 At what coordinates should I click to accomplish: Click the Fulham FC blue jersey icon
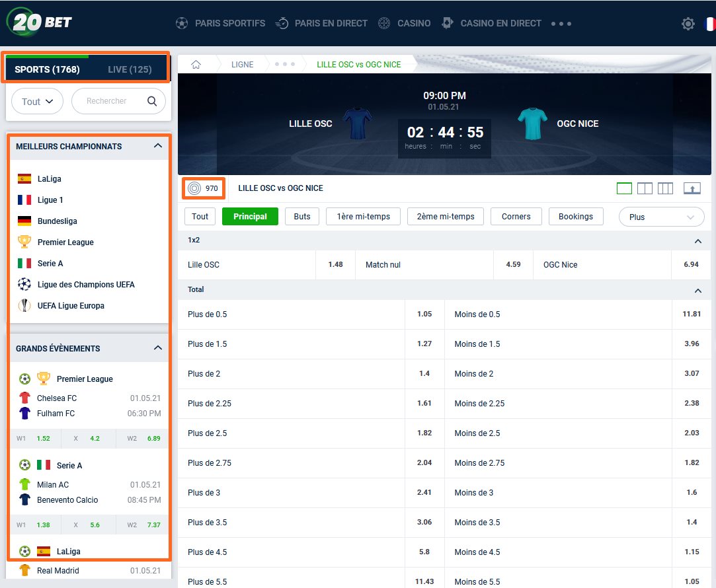coord(24,414)
